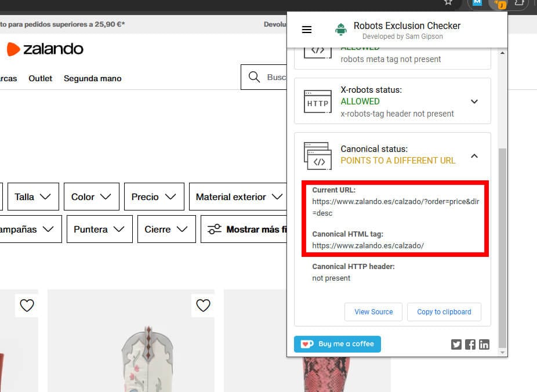Click 'POINTS TO A DIFFERENT URL' status text
The width and height of the screenshot is (537, 392).
[x=398, y=161]
